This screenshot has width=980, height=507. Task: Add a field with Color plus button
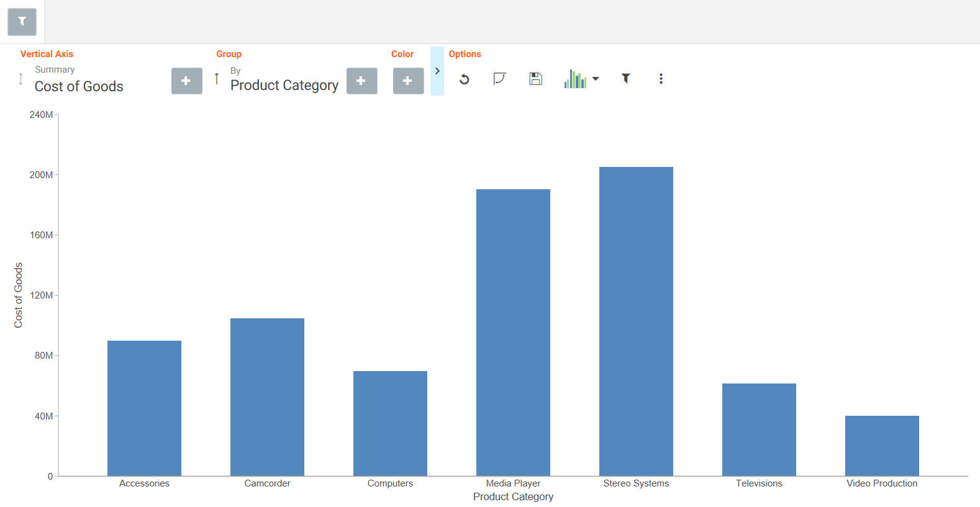tap(408, 81)
